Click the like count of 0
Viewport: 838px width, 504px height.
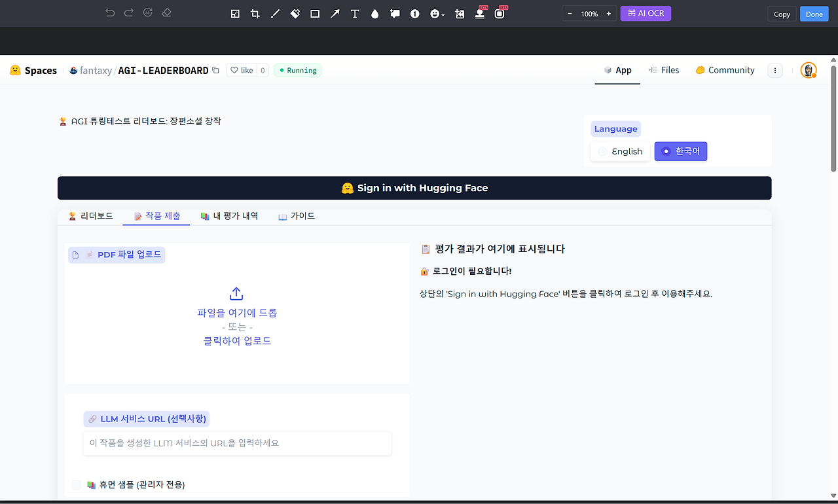tap(263, 70)
